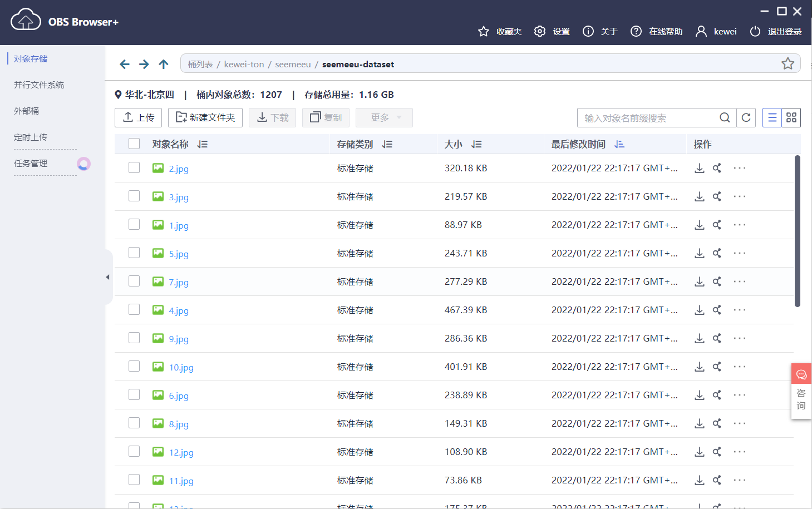Open 定时上传 in the sidebar

pos(31,137)
